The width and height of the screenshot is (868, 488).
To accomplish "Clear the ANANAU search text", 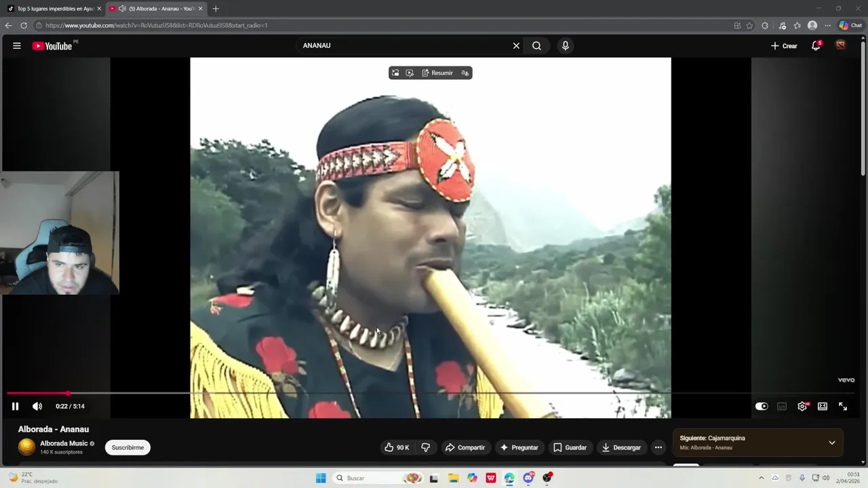I will [x=516, y=46].
